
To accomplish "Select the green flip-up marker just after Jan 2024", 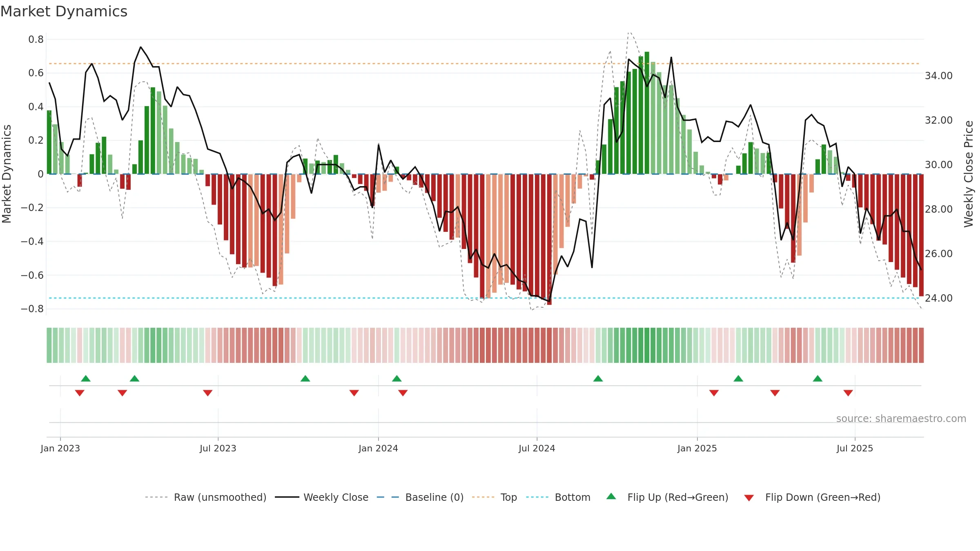I will click(397, 378).
